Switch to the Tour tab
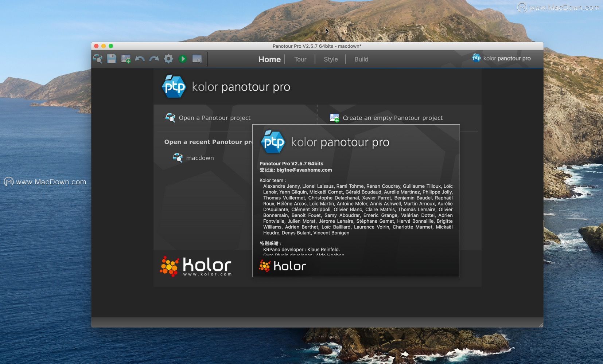Viewport: 603px width, 364px height. coord(300,59)
